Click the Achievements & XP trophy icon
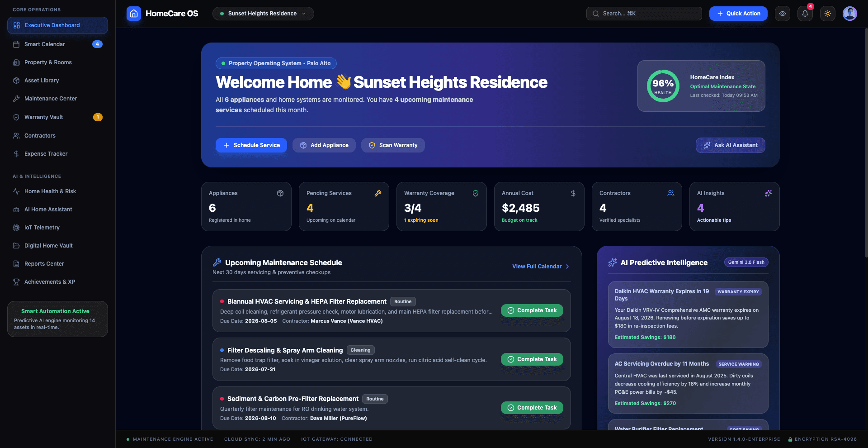This screenshot has height=448, width=868. tap(16, 282)
